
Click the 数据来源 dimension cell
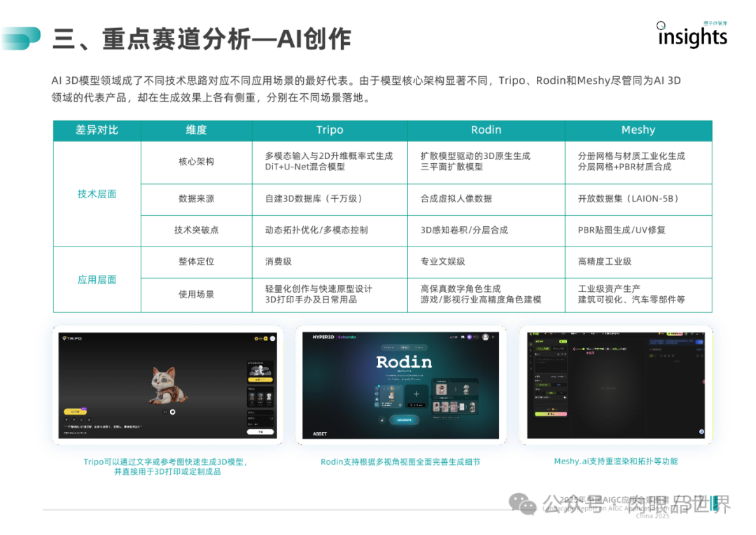click(x=196, y=199)
